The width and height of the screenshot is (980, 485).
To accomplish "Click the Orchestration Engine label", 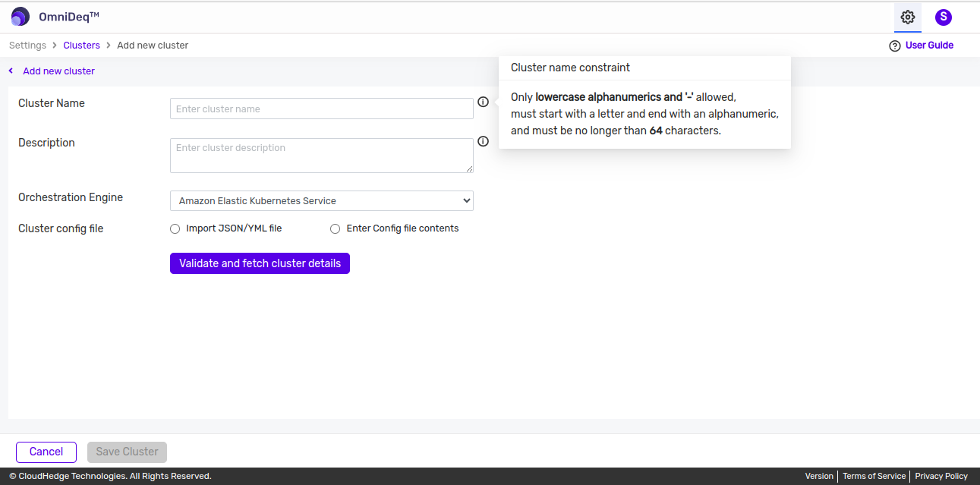I will tap(71, 197).
